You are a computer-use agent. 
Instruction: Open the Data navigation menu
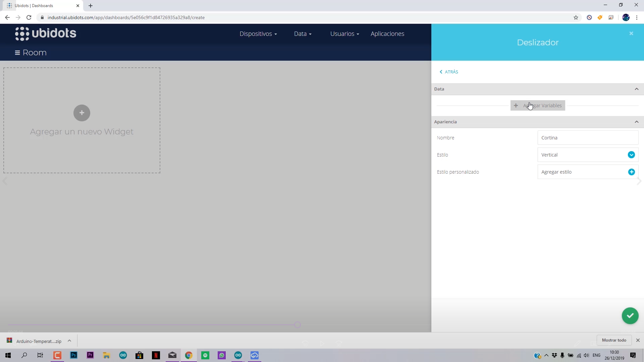pyautogui.click(x=303, y=34)
